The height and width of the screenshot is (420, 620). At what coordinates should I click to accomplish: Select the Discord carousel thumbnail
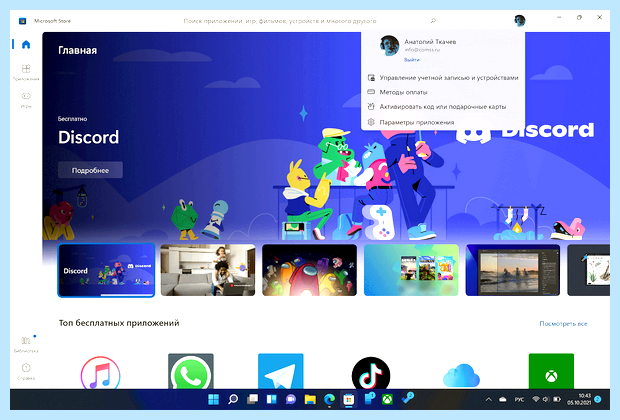[106, 270]
